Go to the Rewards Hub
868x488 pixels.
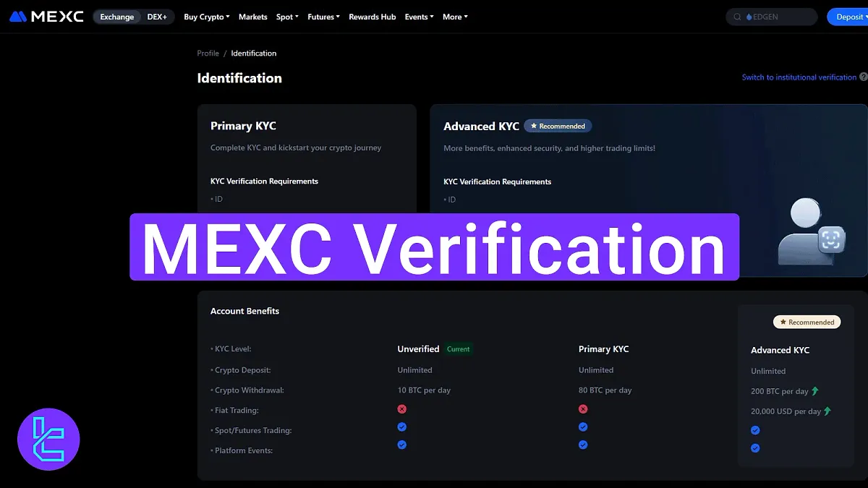click(x=372, y=17)
